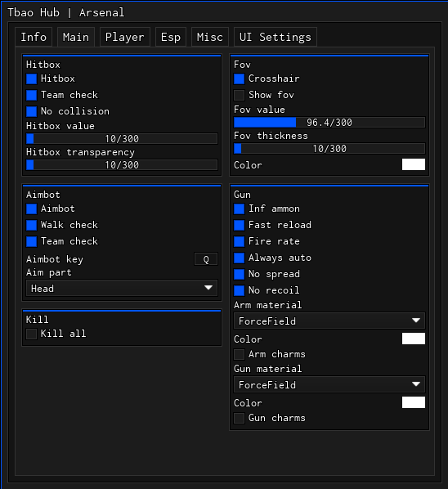Adjust the Hitbox transparency slider
The height and width of the screenshot is (489, 448).
tap(122, 164)
